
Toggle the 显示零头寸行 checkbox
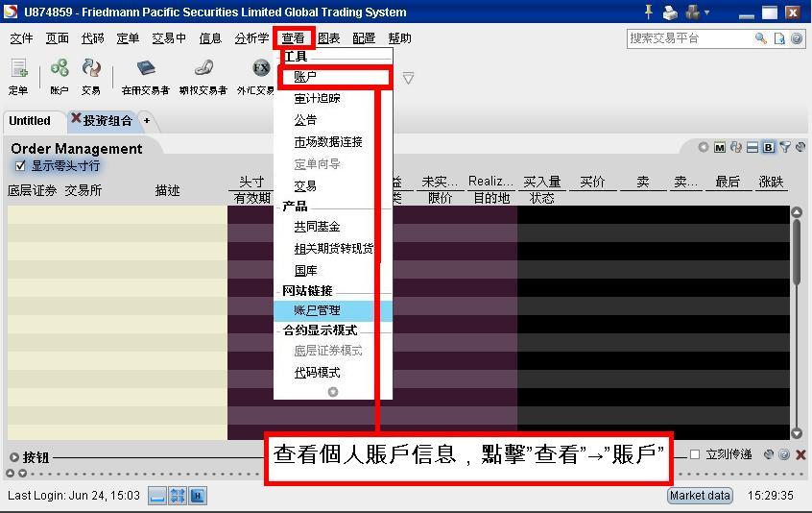pos(20,165)
